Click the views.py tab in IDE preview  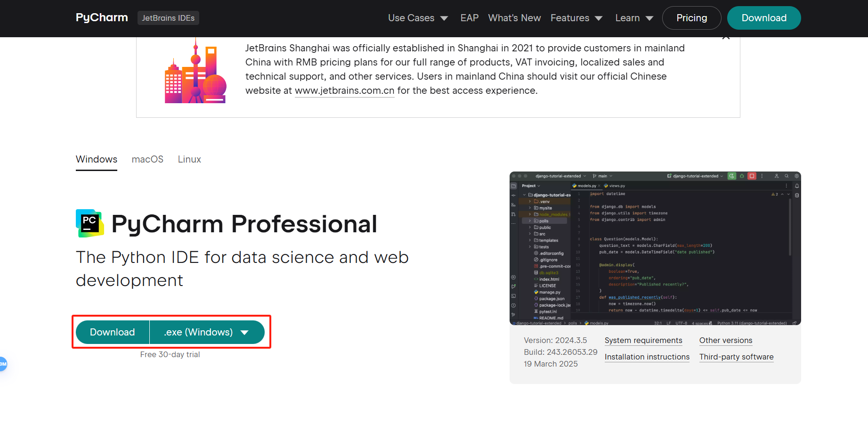pos(615,186)
